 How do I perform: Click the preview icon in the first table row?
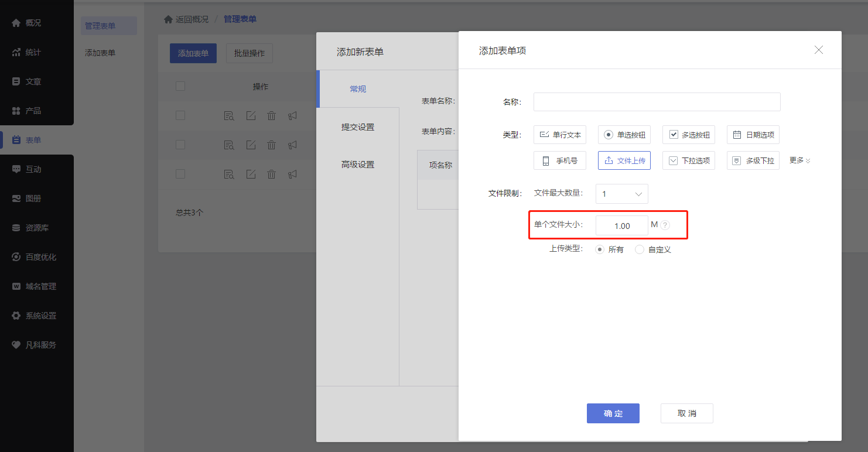click(x=229, y=115)
